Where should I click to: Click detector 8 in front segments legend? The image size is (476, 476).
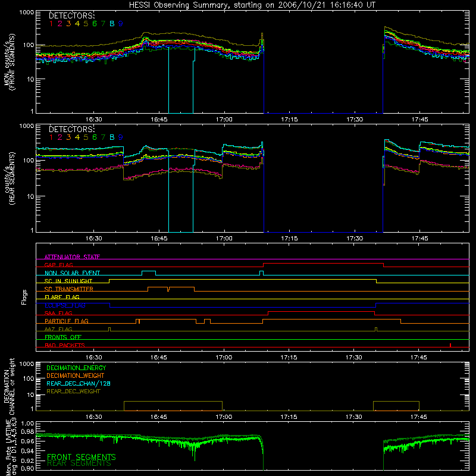click(x=112, y=24)
